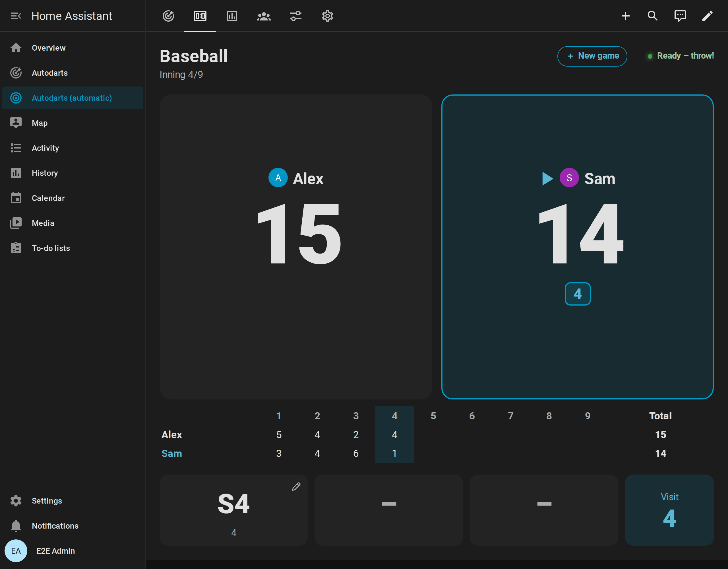The image size is (728, 569).
Task: Click the plus add icon in header
Action: 626,16
